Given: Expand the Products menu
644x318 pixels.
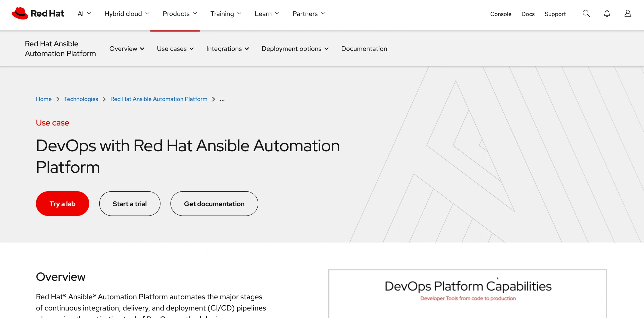Looking at the screenshot, I should (x=180, y=14).
